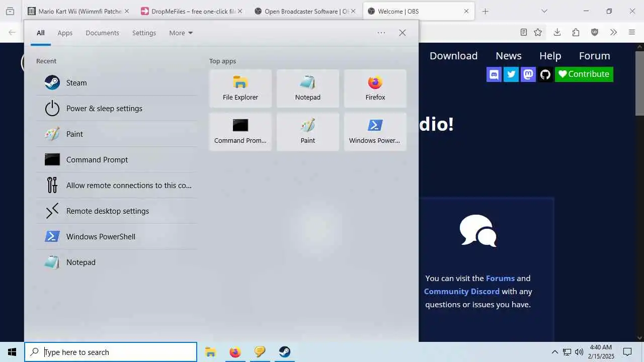Open Forum on the OBS site
The image size is (644, 362).
click(594, 56)
